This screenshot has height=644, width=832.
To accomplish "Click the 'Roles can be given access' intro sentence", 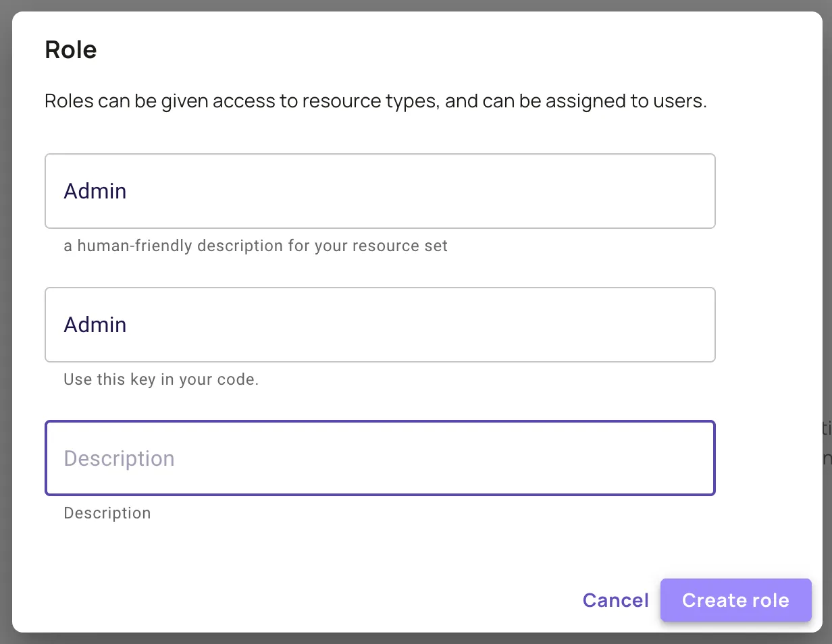I will (x=375, y=102).
